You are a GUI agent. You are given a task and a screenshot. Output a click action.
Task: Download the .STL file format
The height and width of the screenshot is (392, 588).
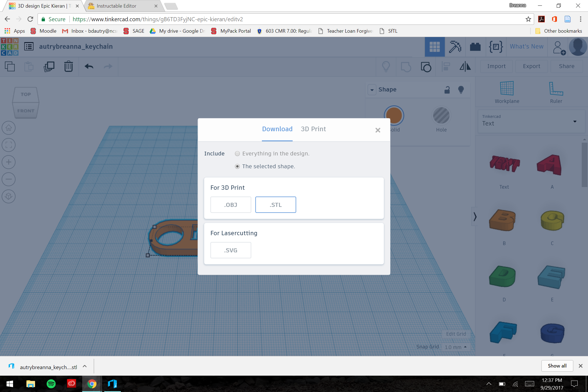click(275, 205)
